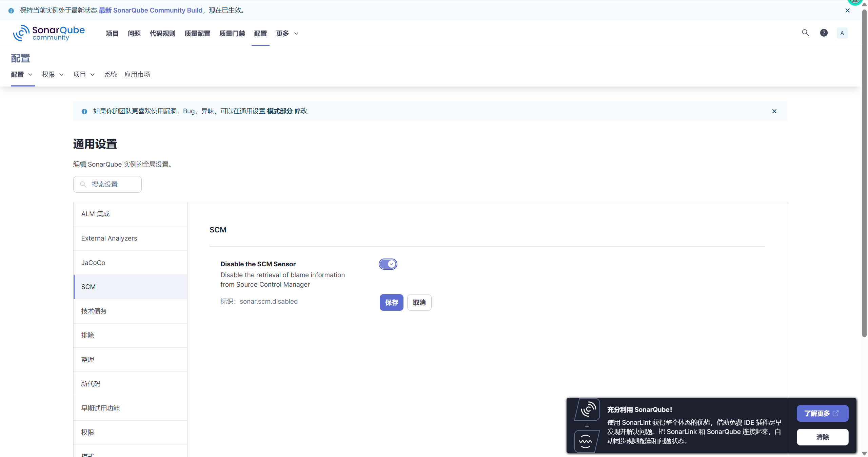
Task: Click the Disable the SCM Sensor label
Action: click(x=258, y=264)
